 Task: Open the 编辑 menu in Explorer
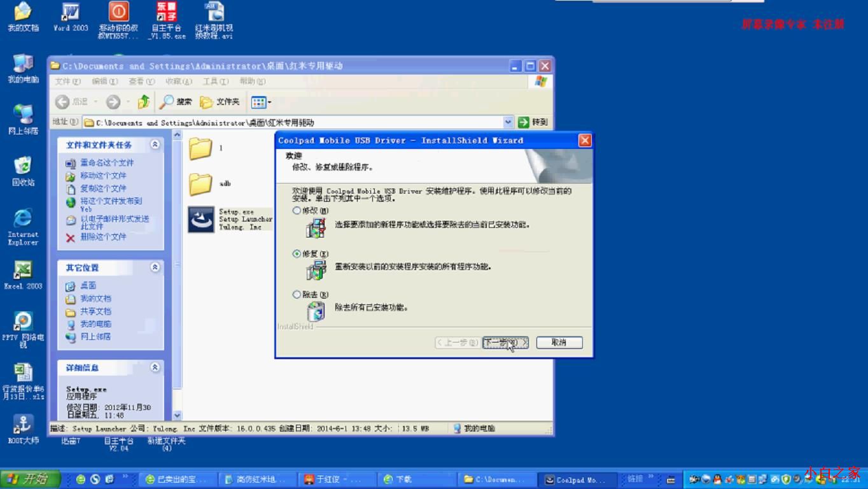pyautogui.click(x=104, y=81)
